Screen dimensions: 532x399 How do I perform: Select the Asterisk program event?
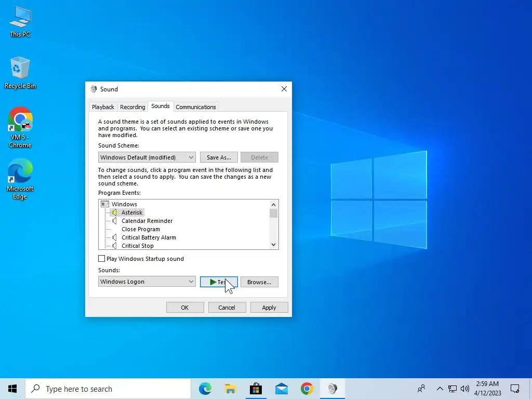point(132,212)
